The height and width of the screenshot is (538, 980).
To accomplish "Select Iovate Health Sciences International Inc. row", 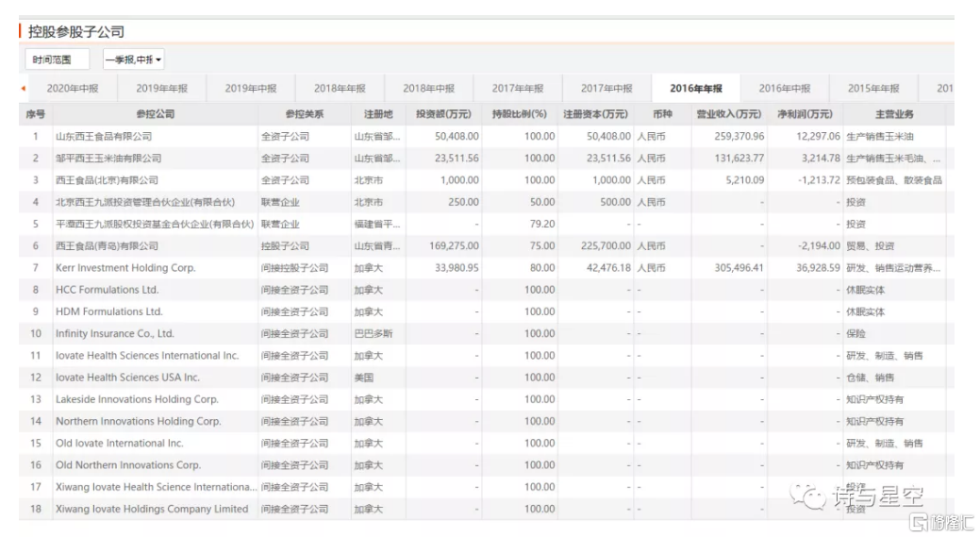I will (x=487, y=355).
